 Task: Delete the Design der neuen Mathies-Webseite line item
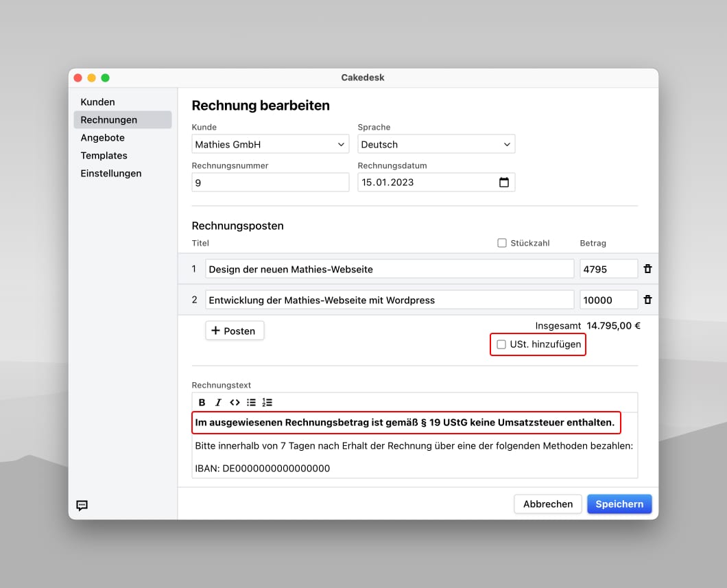coord(647,268)
